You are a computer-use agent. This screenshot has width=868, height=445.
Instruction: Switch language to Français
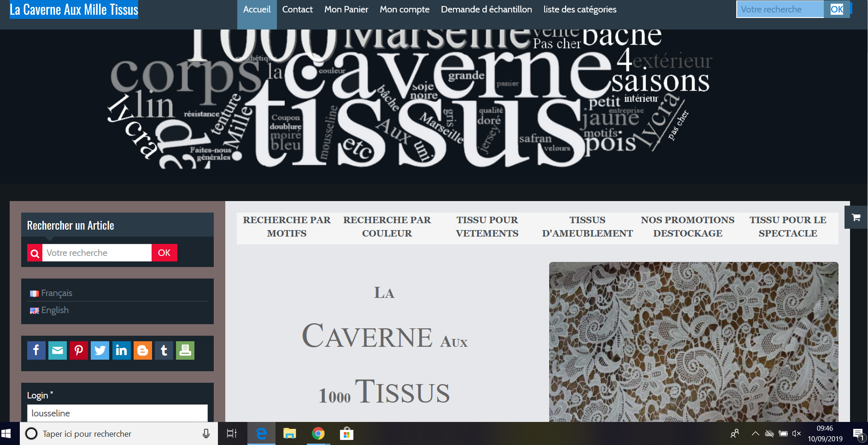coord(57,293)
